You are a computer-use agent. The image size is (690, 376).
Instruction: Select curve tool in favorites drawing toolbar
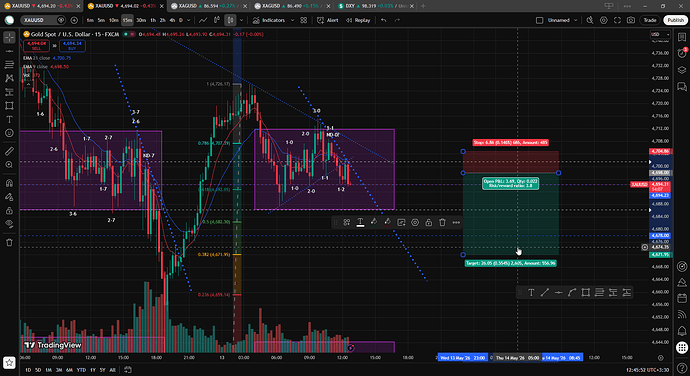point(572,292)
